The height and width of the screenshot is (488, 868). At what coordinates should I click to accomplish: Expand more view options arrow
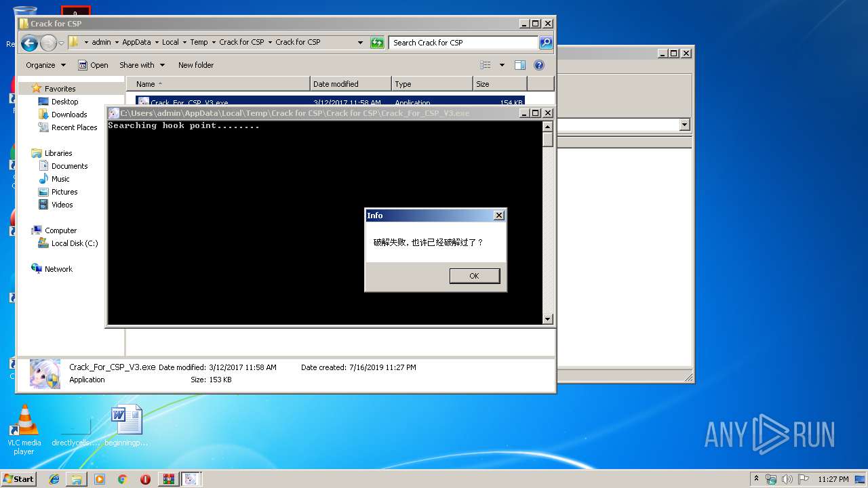pyautogui.click(x=502, y=65)
